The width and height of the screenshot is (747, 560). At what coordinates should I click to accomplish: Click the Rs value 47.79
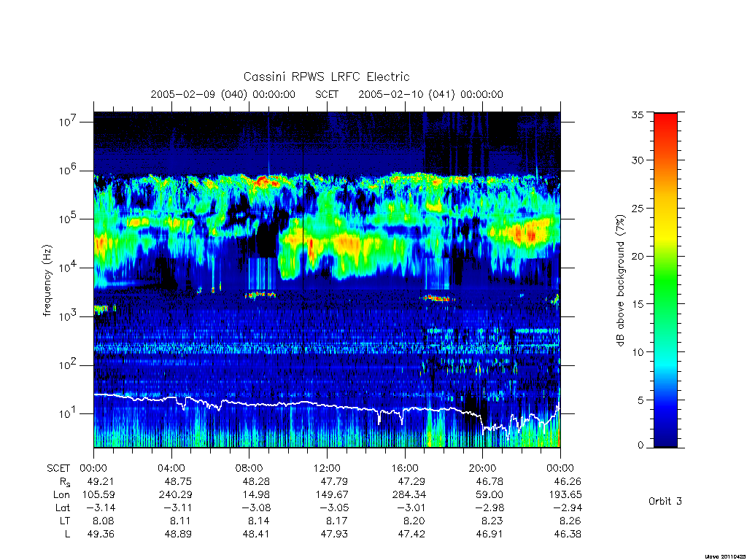(x=334, y=481)
